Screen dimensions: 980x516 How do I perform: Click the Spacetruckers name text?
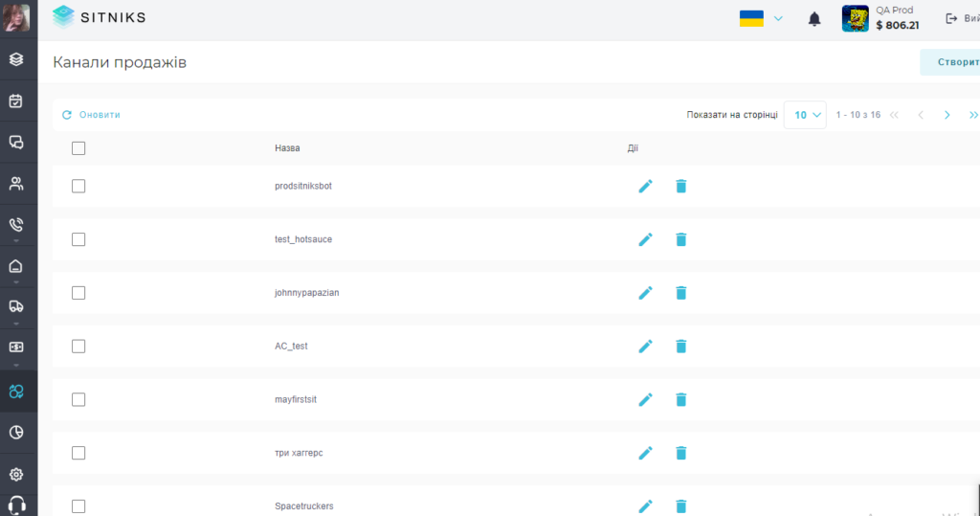point(303,506)
